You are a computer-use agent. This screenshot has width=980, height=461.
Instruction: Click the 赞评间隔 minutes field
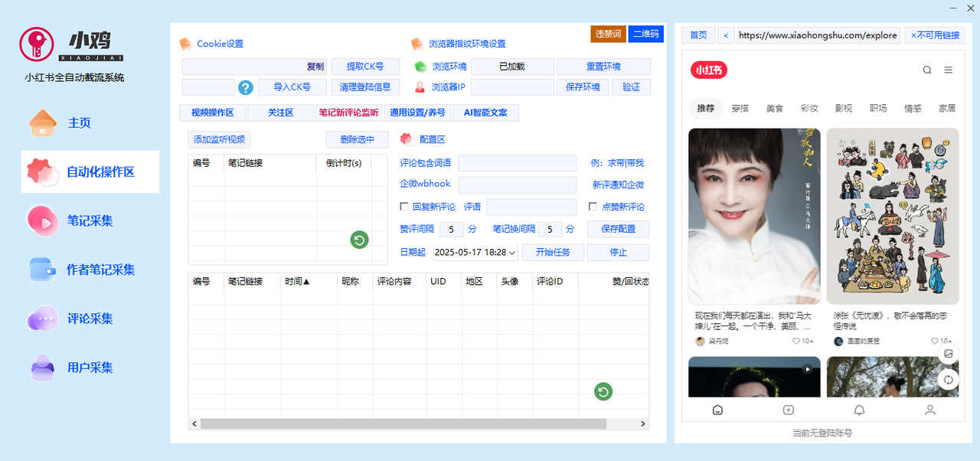[452, 229]
